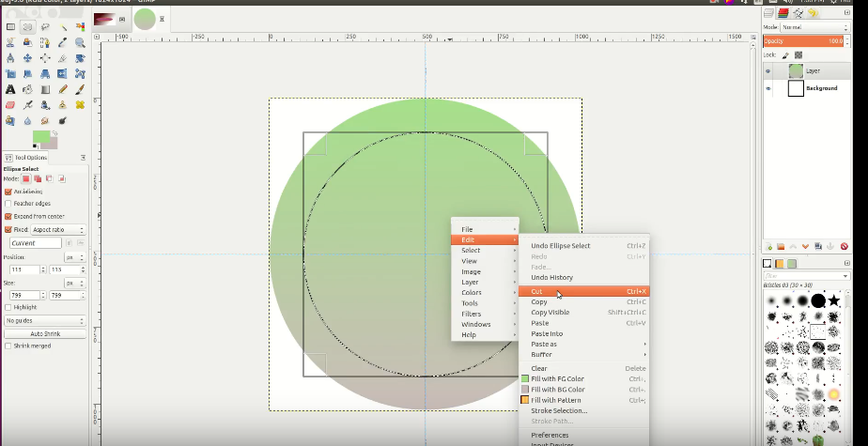
Task: Select the Zoom magnifier tool
Action: point(80,42)
